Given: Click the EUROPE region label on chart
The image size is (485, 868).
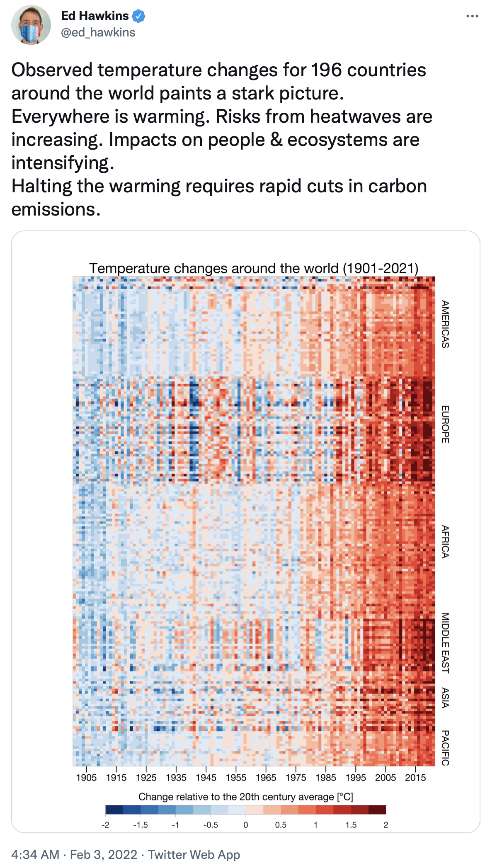Looking at the screenshot, I should tap(445, 424).
